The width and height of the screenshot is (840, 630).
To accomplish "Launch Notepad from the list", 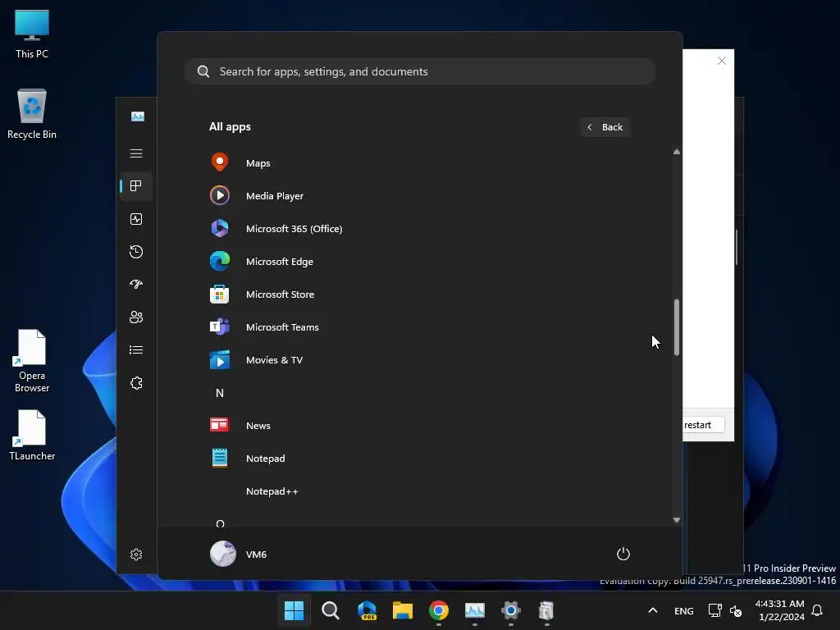I will (x=419, y=458).
